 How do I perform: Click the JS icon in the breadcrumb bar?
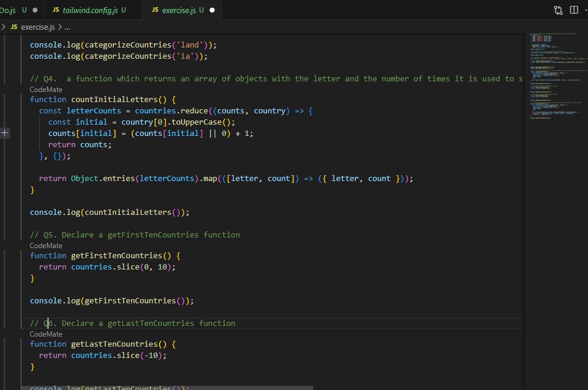(14, 27)
